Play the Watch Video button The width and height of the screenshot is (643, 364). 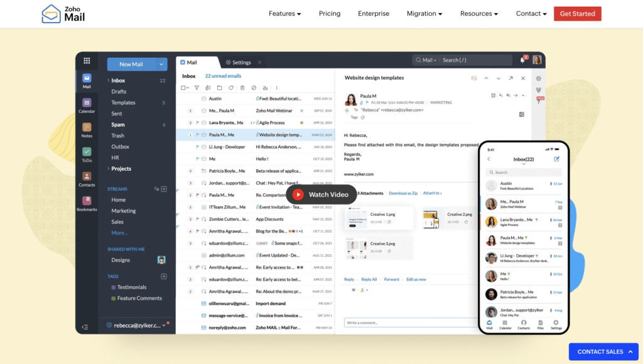pyautogui.click(x=321, y=195)
